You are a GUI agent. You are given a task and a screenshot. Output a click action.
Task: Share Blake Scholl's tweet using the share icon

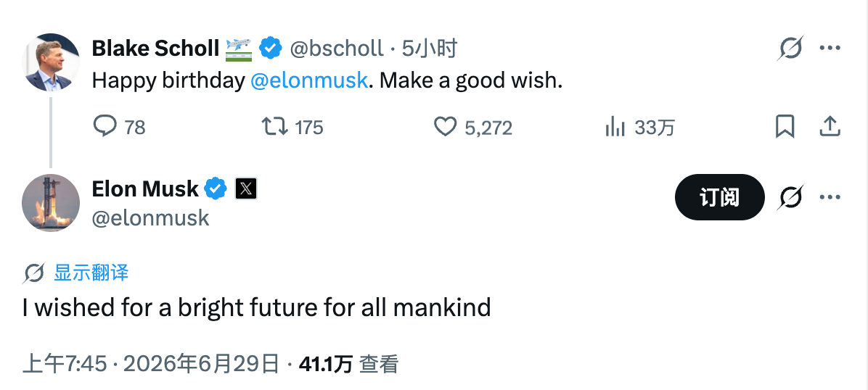point(830,127)
